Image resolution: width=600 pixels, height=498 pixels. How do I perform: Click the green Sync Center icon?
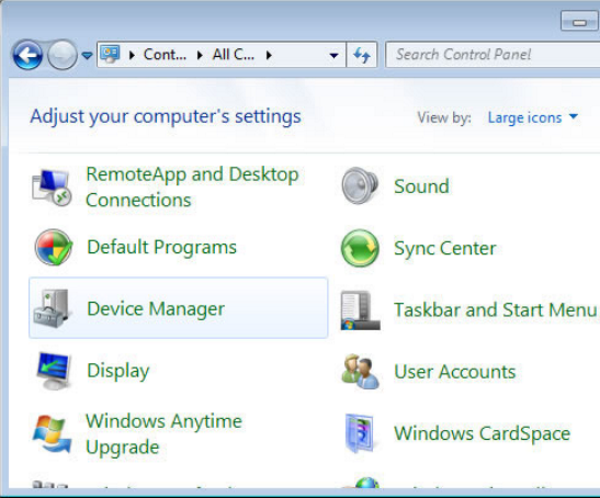coord(360,248)
